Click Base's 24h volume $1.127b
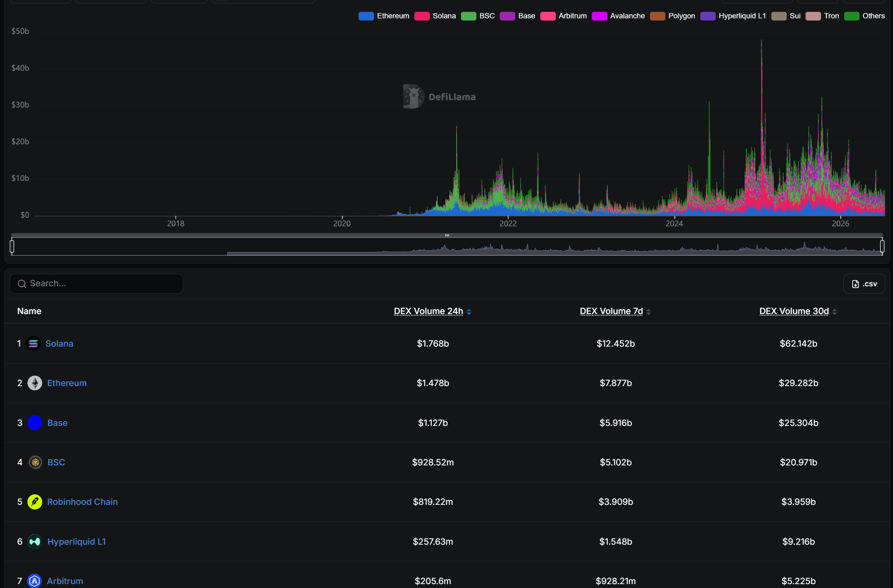 click(x=433, y=423)
